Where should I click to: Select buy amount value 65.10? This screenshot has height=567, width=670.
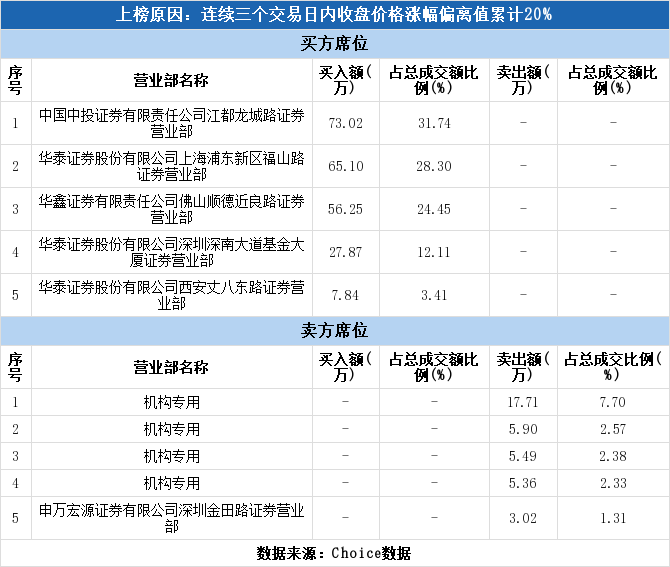tap(345, 166)
